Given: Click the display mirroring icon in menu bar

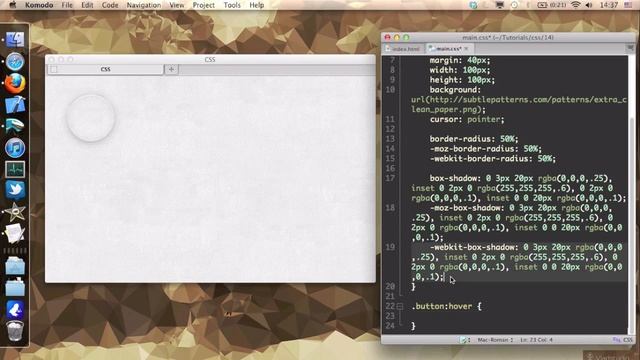Looking at the screenshot, I should point(500,5).
